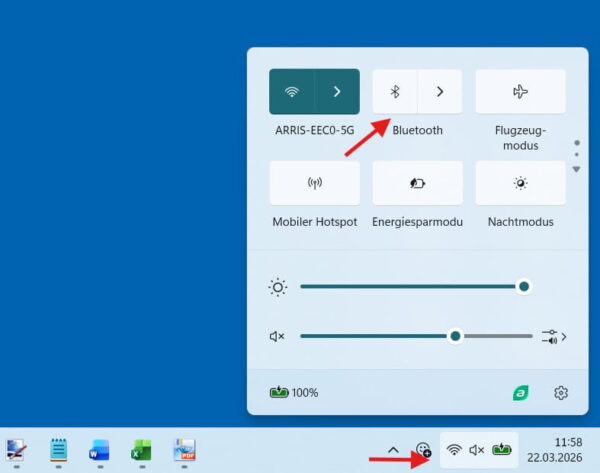
Task: Switch on Nachtmodus night light tile
Action: (x=520, y=183)
